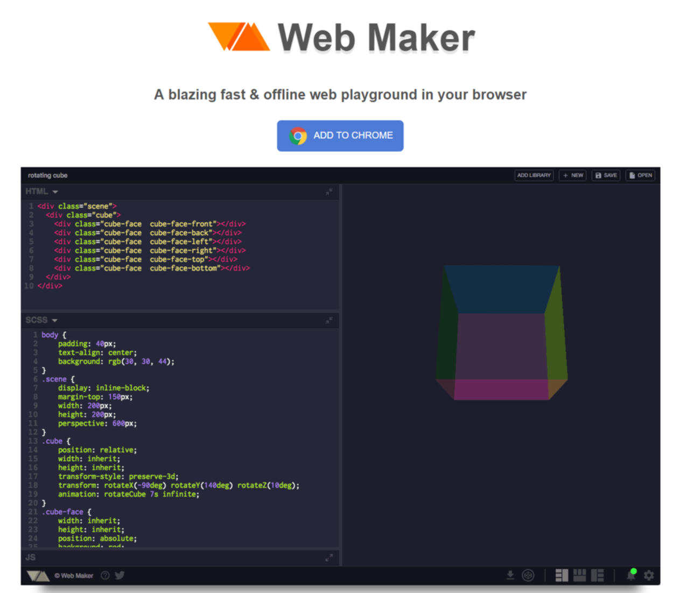Open the SCSS mode dropdown
Image resolution: width=700 pixels, height=593 pixels.
[x=41, y=320]
